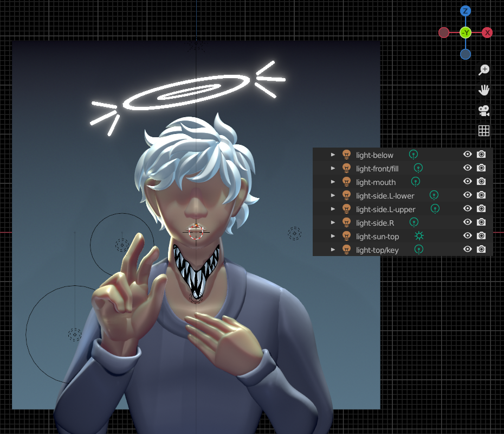This screenshot has width=504, height=434.
Task: Click the light-mouth orange light bulb icon
Action: pos(347,182)
